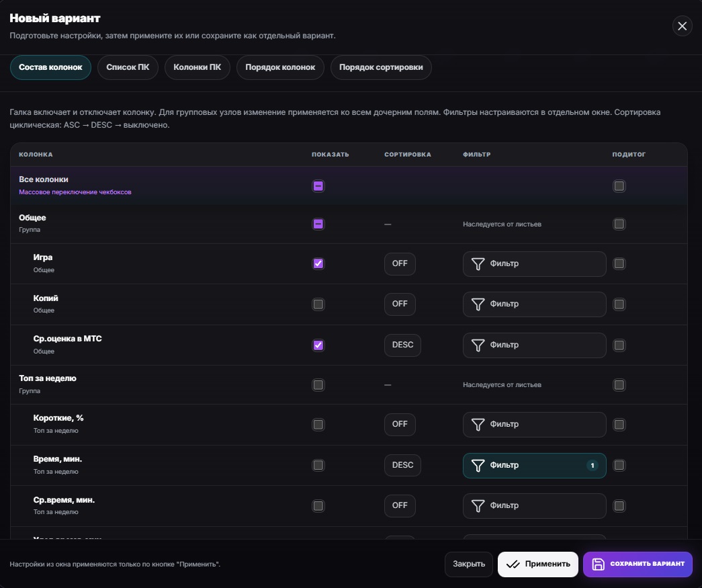The height and width of the screenshot is (588, 702).
Task: Open active Фильтр for Время, мин.
Action: 535,465
